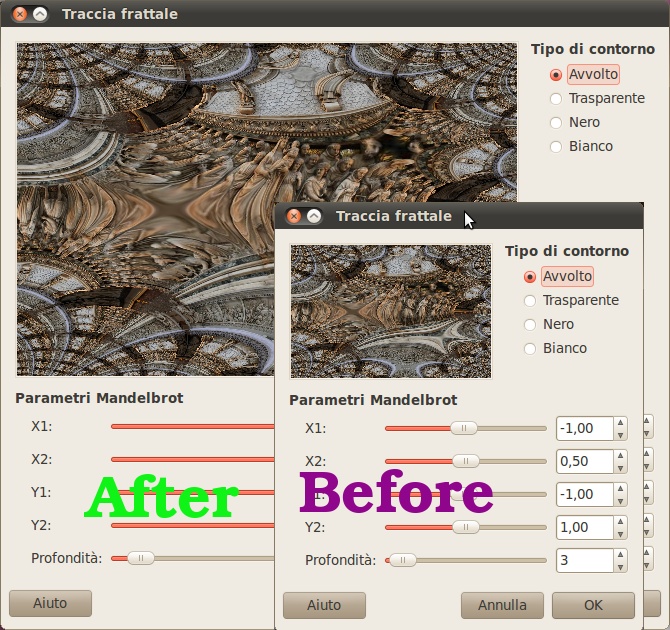Select Avvolto radio in the After window
Screen dimensions: 670x630
click(555, 75)
